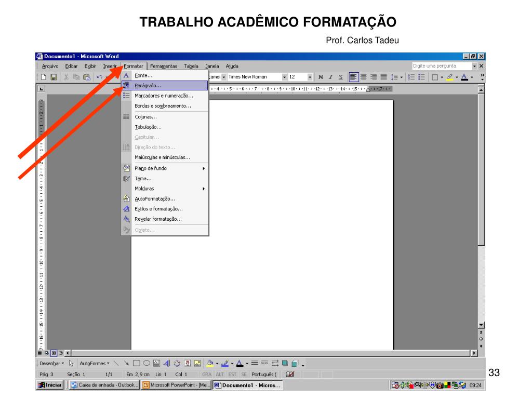532x399 pixels.
Task: Click the Undo arrow icon
Action: [99, 77]
